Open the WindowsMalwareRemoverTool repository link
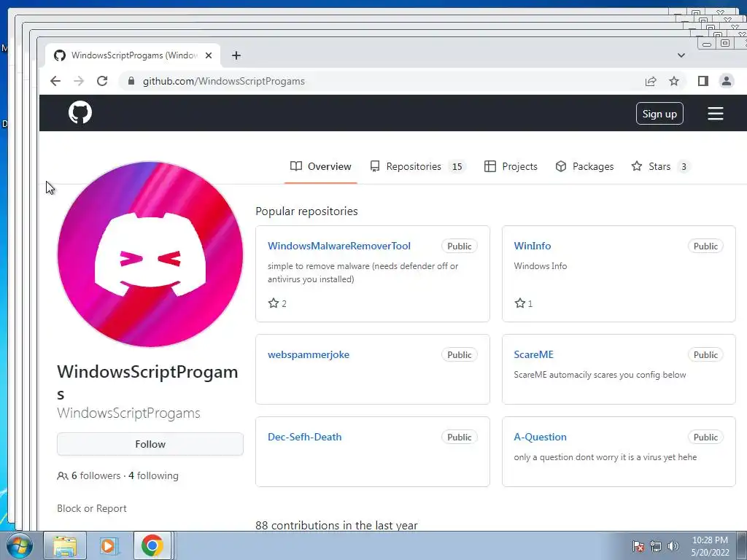 (339, 246)
